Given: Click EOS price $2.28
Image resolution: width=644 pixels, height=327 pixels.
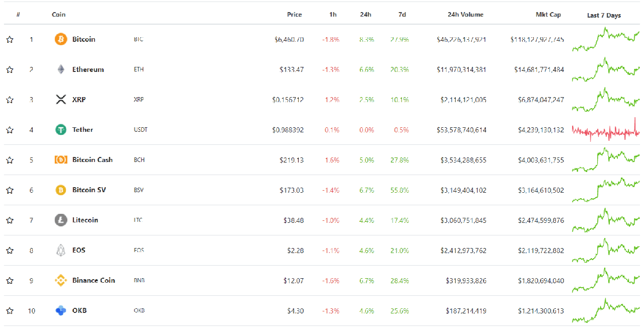Looking at the screenshot, I should click(295, 250).
